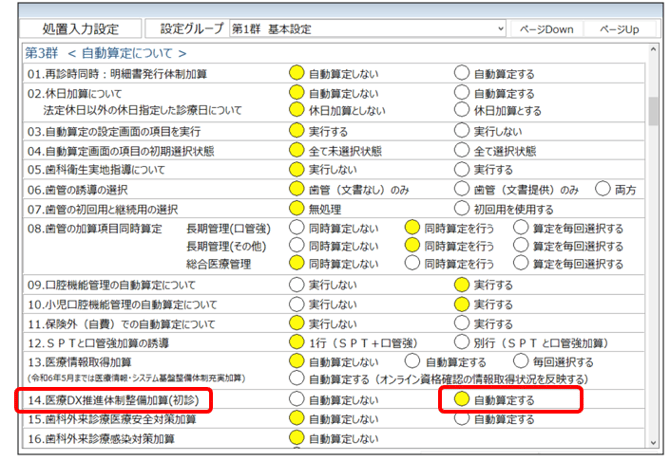Select 自動算定する for 01.再診時同時 明細書発行体制加算

click(461, 73)
